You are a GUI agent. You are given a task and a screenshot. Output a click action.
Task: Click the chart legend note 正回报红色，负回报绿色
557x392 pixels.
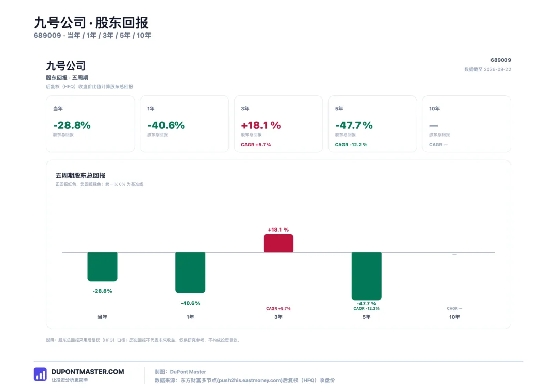100,184
